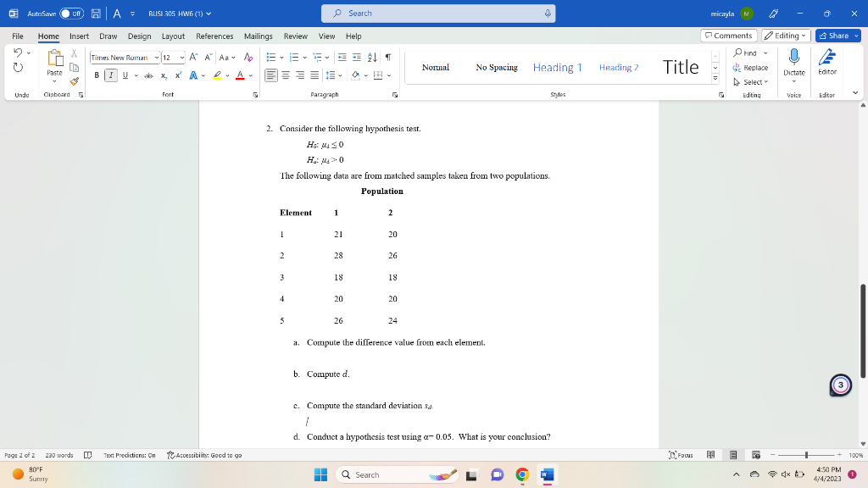Image resolution: width=868 pixels, height=488 pixels.
Task: Apply superscript formatting
Action: [x=178, y=75]
